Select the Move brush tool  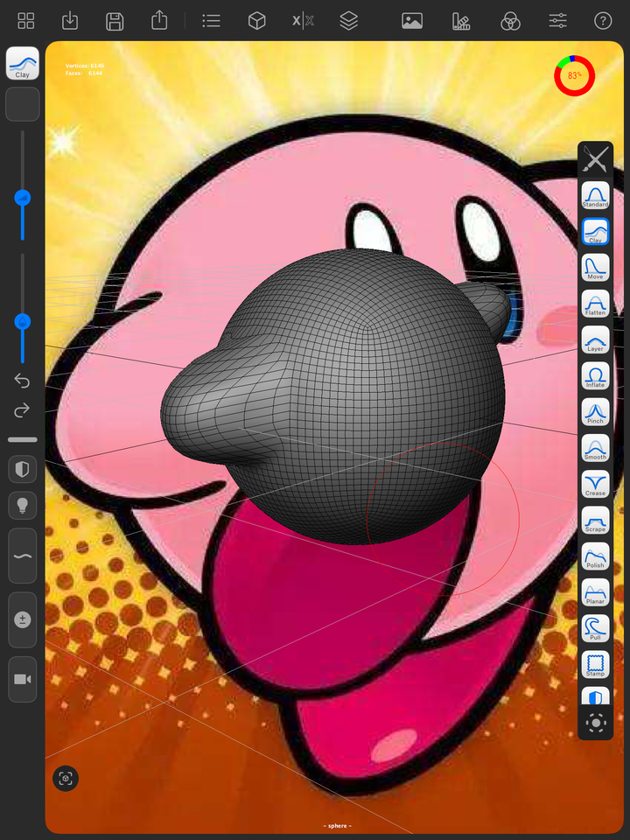click(x=595, y=268)
